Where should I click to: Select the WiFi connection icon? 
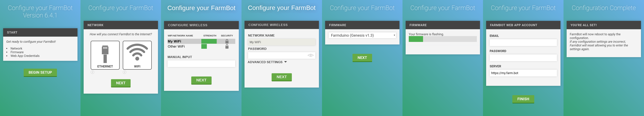click(137, 55)
